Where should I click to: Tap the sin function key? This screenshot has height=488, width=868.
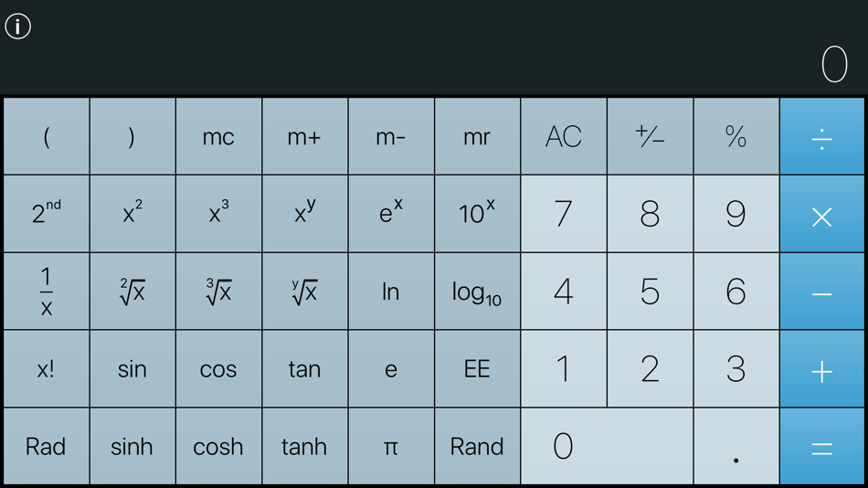pos(132,369)
